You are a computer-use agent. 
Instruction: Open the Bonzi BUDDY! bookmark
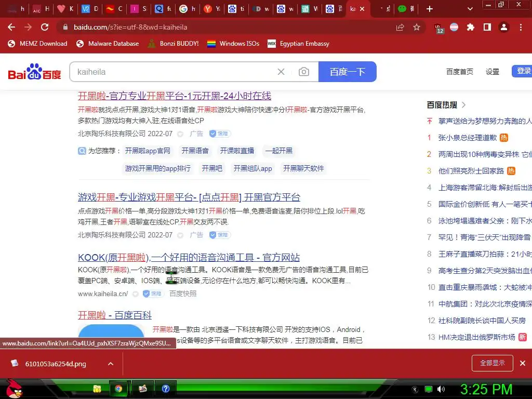174,44
